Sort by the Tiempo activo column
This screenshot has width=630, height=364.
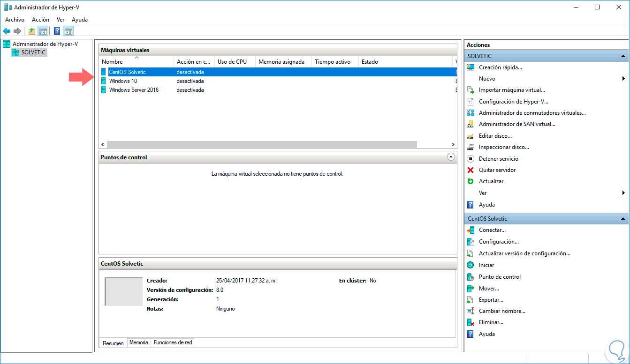(x=335, y=62)
